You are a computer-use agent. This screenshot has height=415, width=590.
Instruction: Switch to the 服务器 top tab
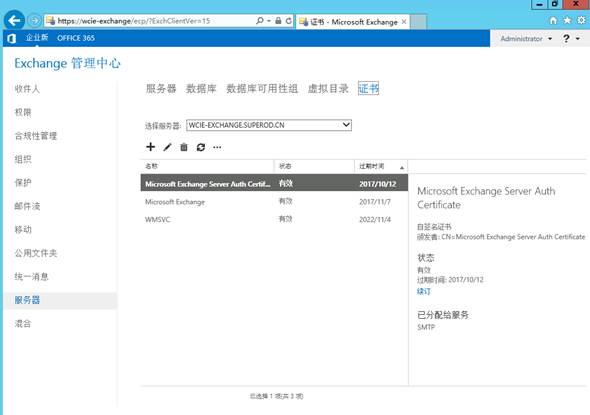tap(161, 88)
